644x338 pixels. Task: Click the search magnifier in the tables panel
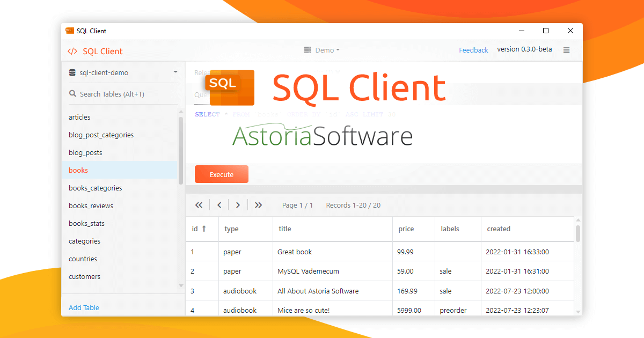pos(73,93)
